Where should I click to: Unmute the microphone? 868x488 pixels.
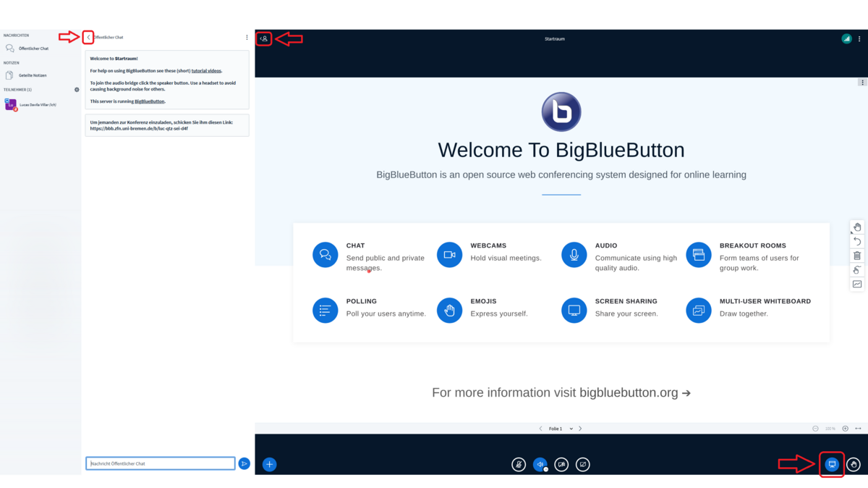519,464
